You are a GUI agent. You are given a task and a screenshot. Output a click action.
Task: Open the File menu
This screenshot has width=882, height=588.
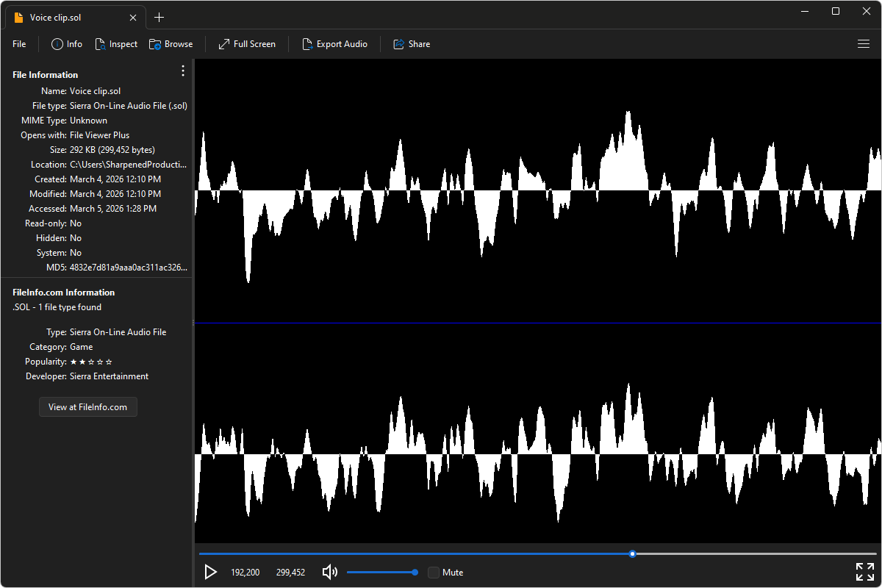19,44
